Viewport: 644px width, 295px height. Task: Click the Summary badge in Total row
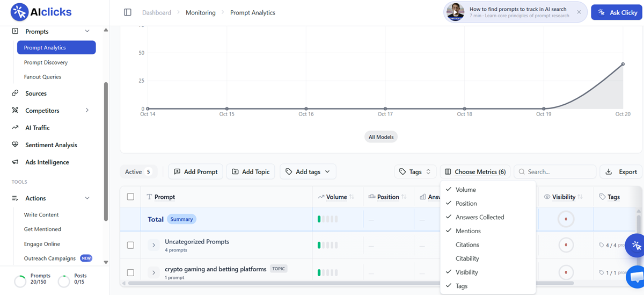(181, 219)
